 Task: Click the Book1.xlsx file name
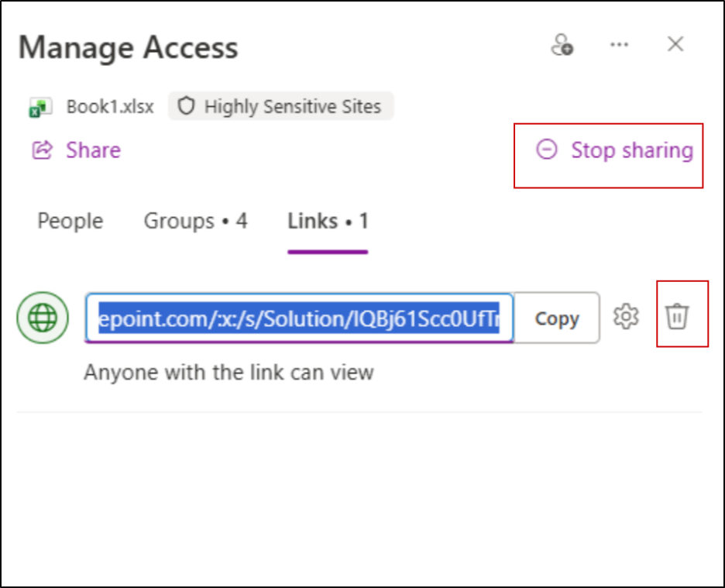tap(110, 106)
